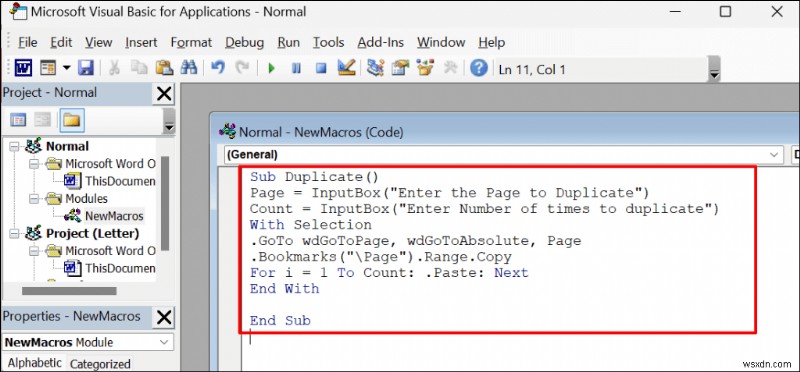Open the (General) object dropdown
Screen dimensions: 800x372
pos(774,154)
